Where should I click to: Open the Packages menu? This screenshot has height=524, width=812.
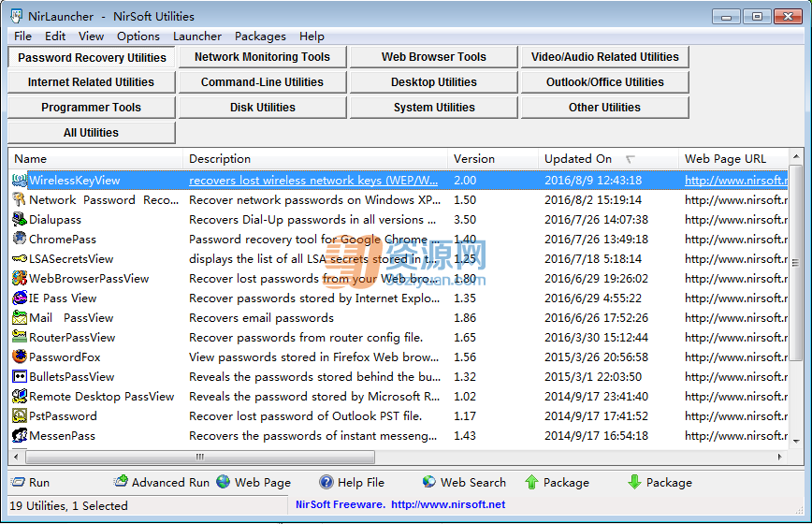260,36
